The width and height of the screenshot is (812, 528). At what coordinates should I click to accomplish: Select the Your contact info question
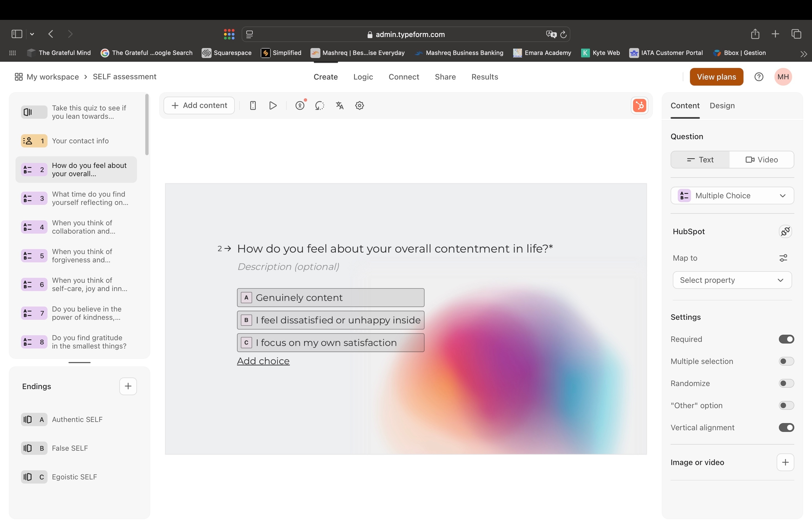click(76, 141)
